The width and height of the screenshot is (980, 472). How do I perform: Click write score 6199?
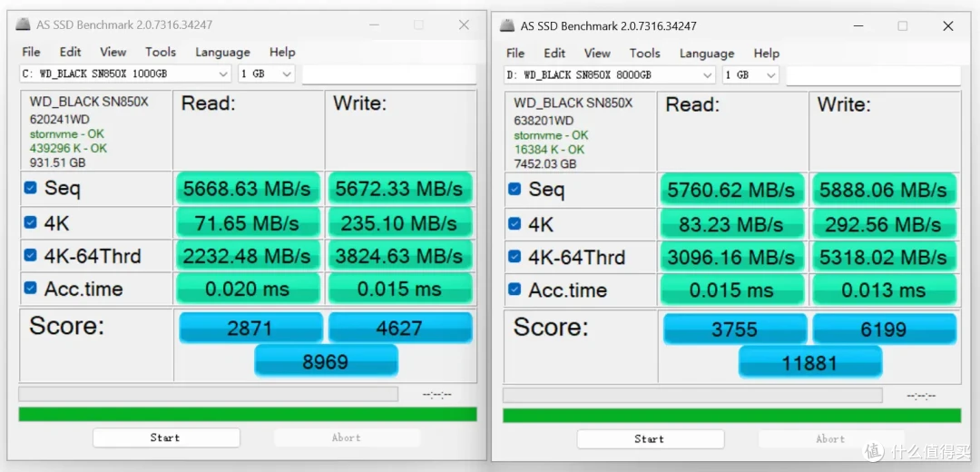(x=885, y=329)
